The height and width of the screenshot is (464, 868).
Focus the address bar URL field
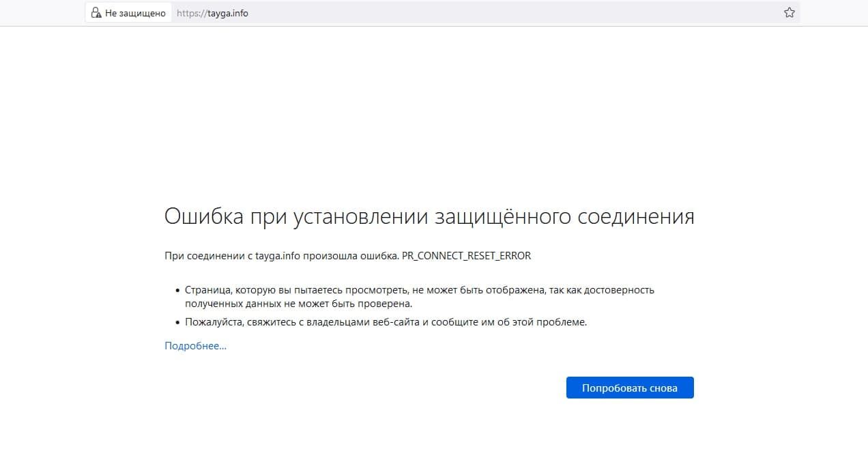(478, 13)
